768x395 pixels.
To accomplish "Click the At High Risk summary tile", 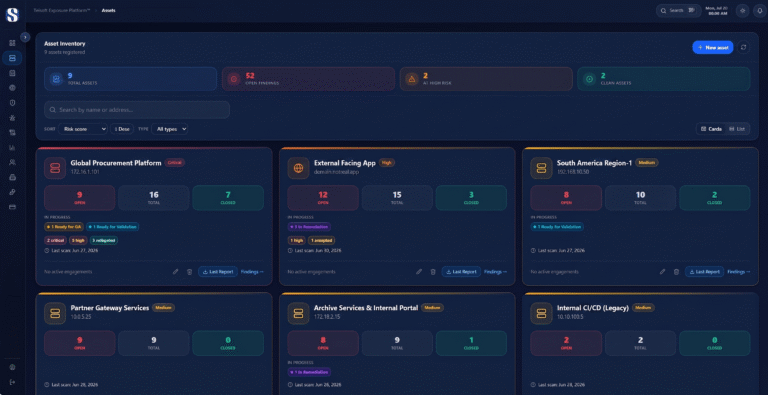I will 486,79.
